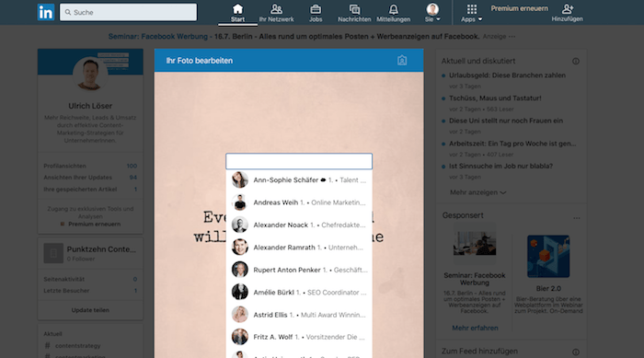Select Fritz A. Wolf from suggestions
Viewport: 644px width, 358px height.
click(299, 337)
